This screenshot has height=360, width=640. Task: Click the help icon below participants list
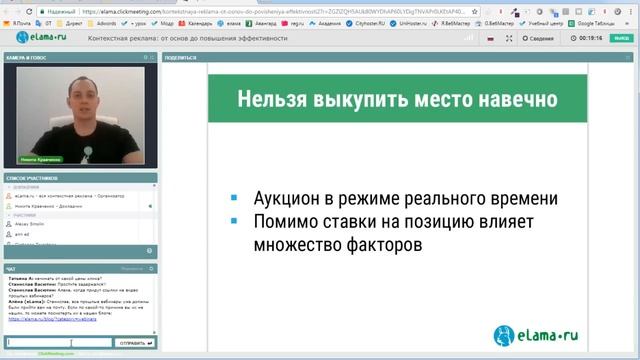149,251
